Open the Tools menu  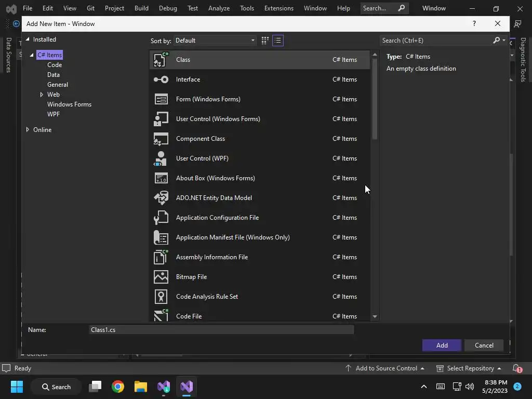point(247,8)
